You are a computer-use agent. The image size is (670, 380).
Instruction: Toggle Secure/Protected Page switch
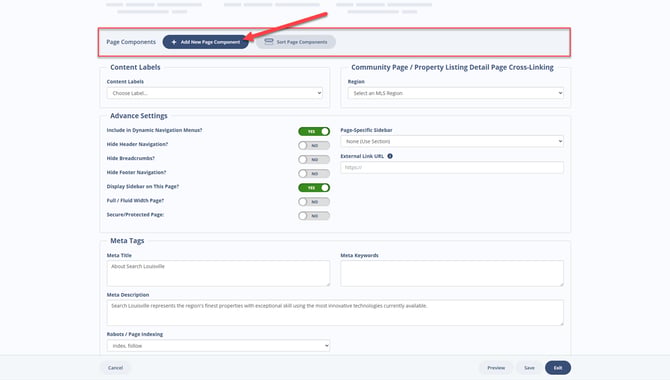pos(314,216)
